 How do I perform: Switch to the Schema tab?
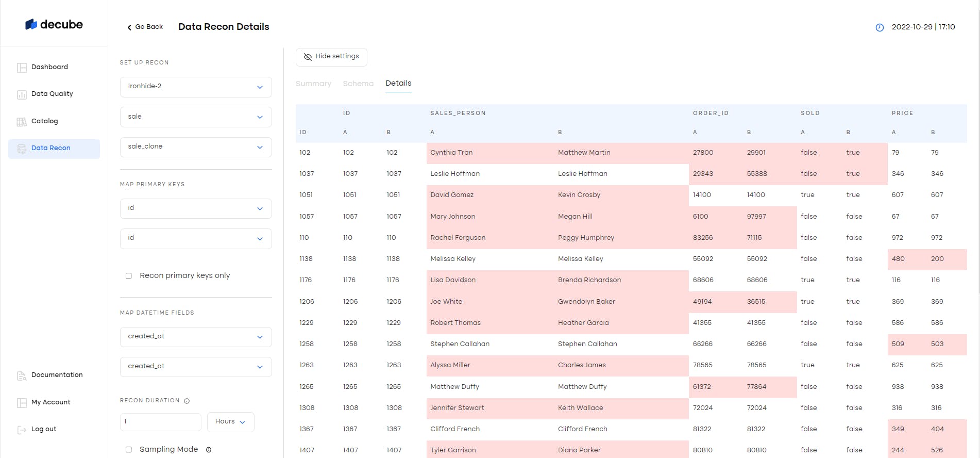358,84
